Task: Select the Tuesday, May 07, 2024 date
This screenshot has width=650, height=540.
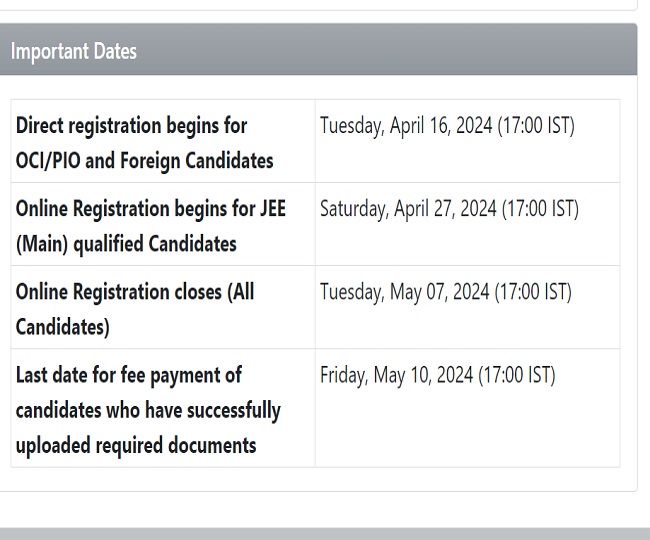Action: [404, 292]
